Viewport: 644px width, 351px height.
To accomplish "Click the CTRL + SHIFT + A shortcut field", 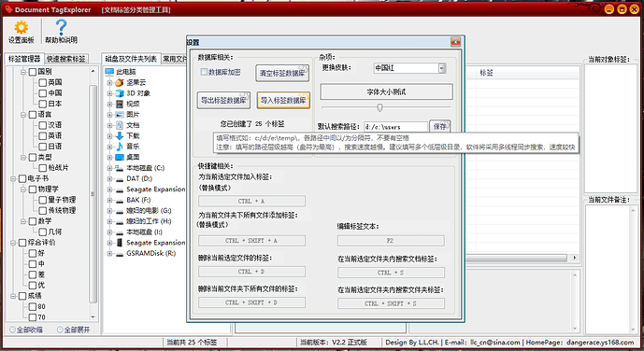I will tap(251, 241).
